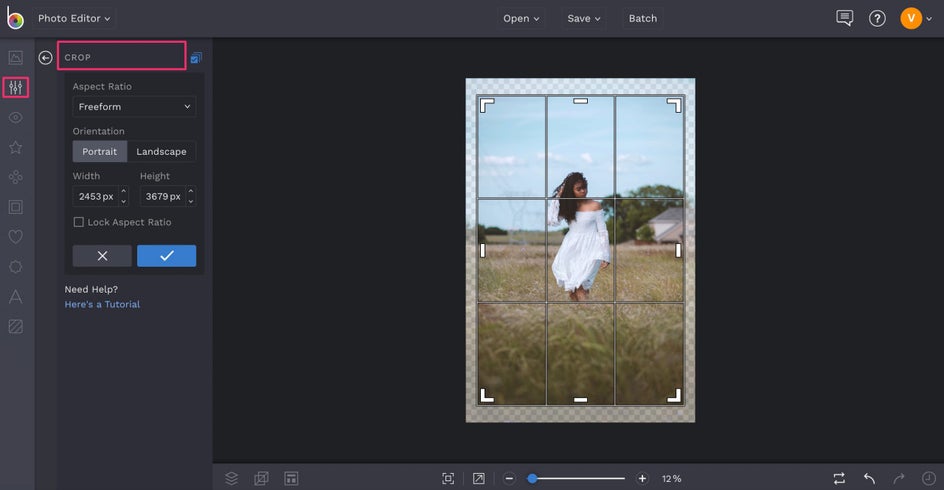Click the zoom slider handle

coord(533,479)
